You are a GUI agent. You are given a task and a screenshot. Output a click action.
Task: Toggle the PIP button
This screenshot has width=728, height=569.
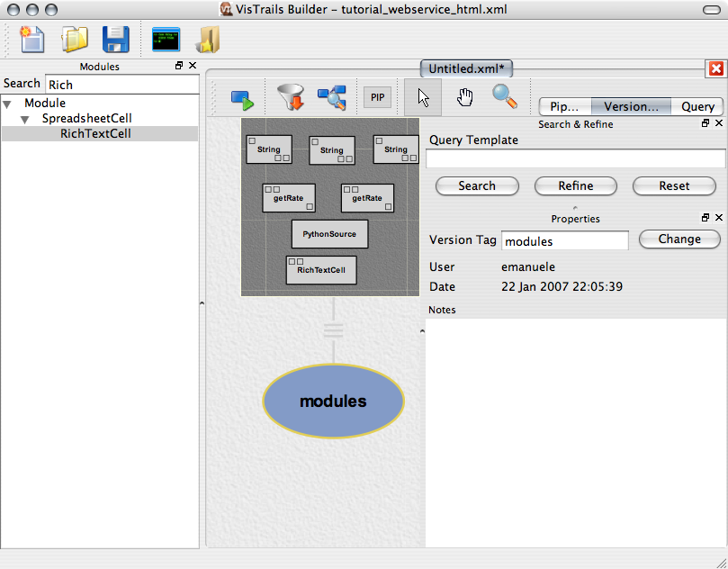(377, 97)
